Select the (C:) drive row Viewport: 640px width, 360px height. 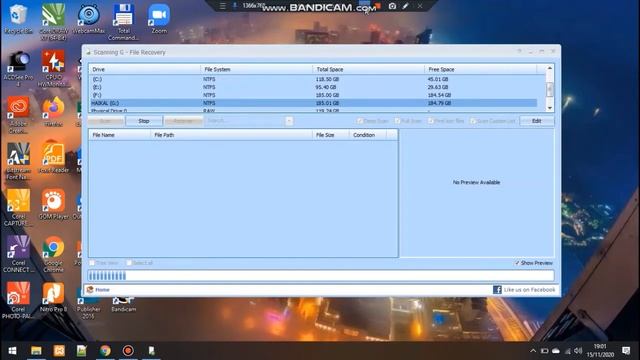313,79
